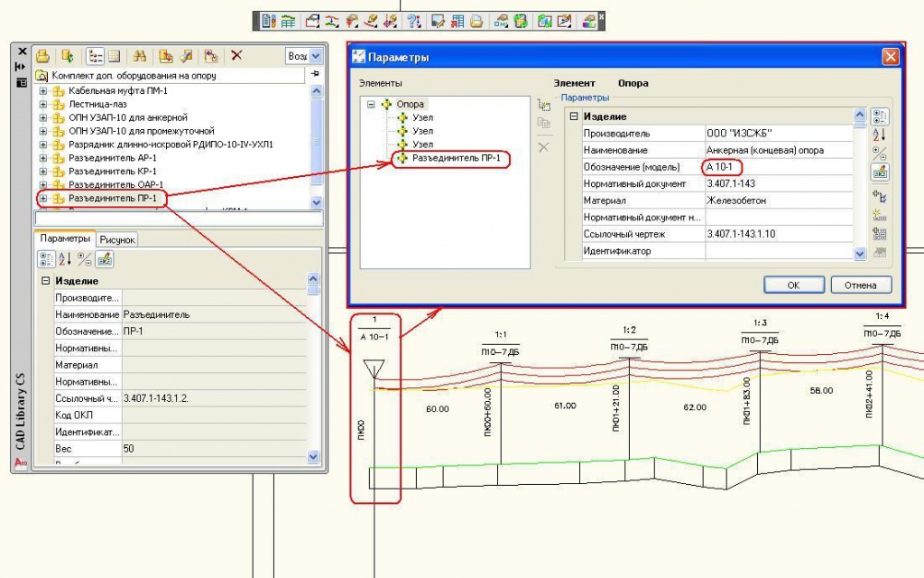The image size is (924, 578).
Task: Click the 'Вес' value 50 cell
Action: pos(215,449)
